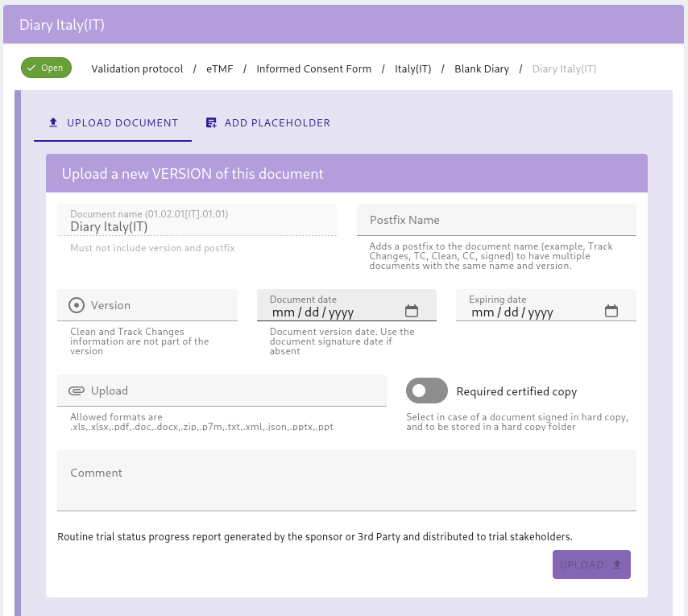Viewport: 688px width, 616px height.
Task: Click the upload arrow inside the purple UPLOAD button
Action: tap(617, 564)
